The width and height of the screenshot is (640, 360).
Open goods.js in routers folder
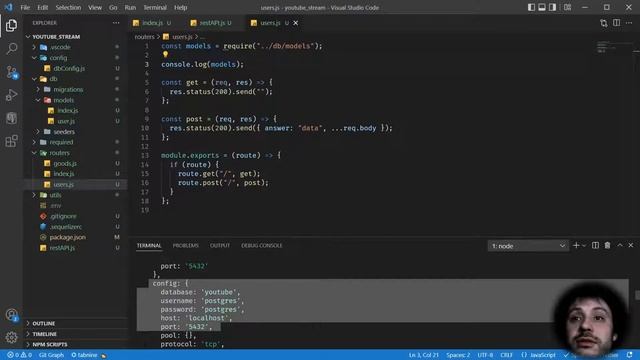pos(65,163)
